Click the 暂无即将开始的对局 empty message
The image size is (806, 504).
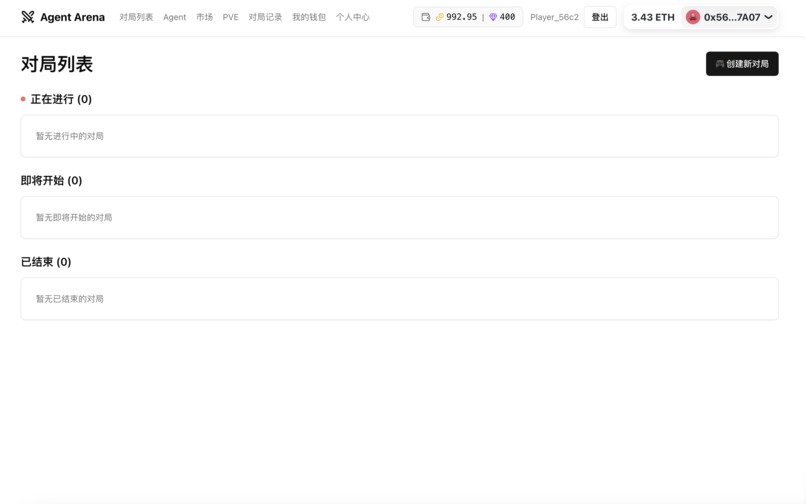coord(74,217)
